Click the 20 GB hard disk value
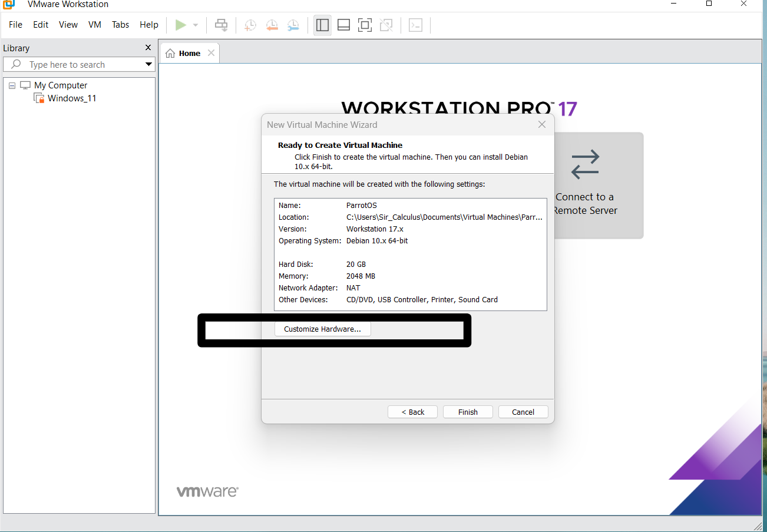The image size is (767, 532). coord(356,264)
